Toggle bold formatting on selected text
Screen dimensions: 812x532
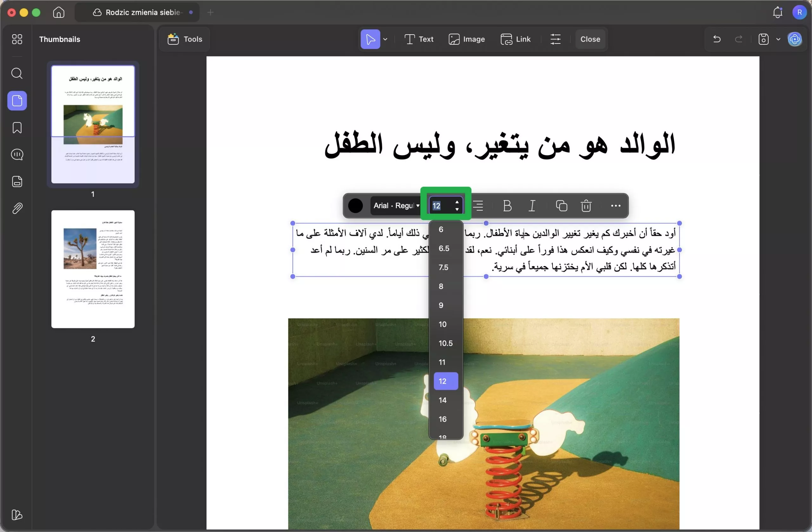[507, 206]
